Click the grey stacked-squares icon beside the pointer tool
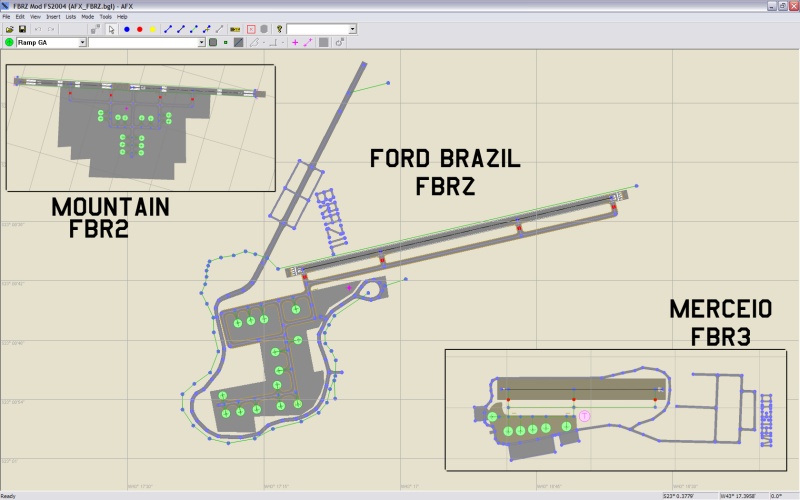This screenshot has height=500, width=800. [x=95, y=29]
